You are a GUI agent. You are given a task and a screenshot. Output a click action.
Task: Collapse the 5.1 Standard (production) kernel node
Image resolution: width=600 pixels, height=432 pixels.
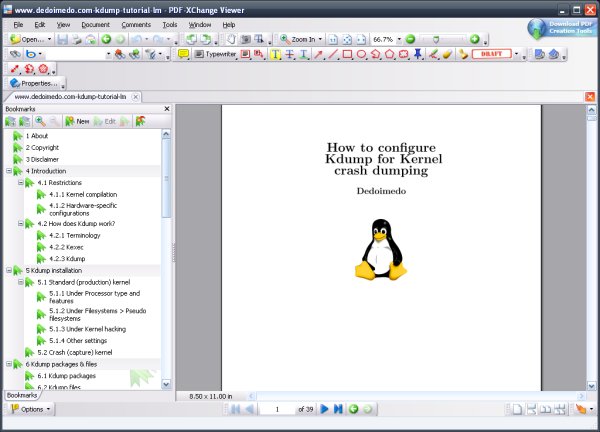tap(20, 282)
